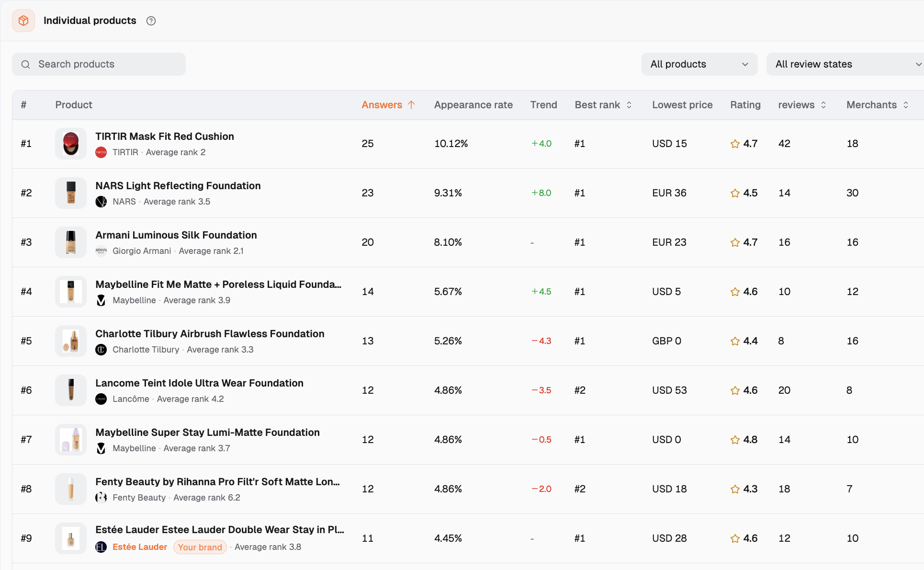Click star icon in Lancome Teint Idole row

pyautogui.click(x=735, y=390)
